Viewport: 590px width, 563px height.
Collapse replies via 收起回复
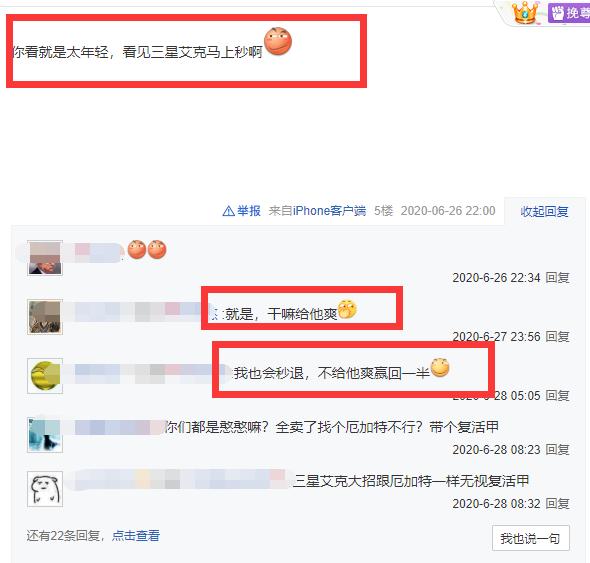[544, 212]
